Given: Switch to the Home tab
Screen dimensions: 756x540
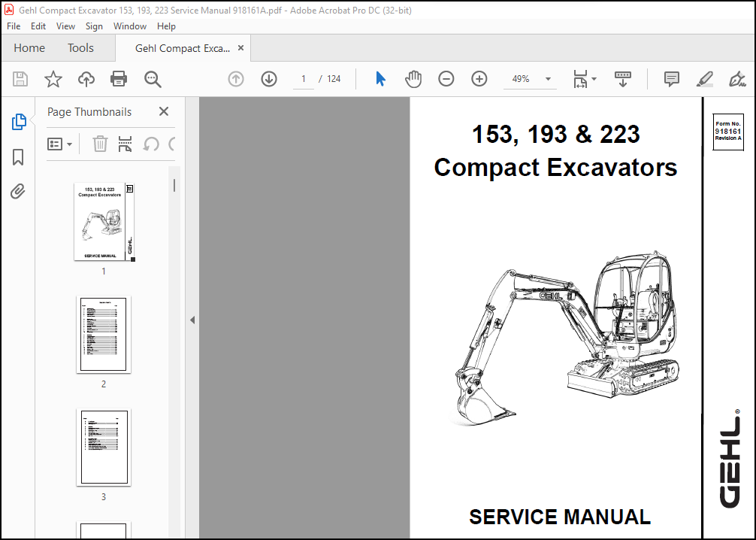Looking at the screenshot, I should tap(29, 48).
